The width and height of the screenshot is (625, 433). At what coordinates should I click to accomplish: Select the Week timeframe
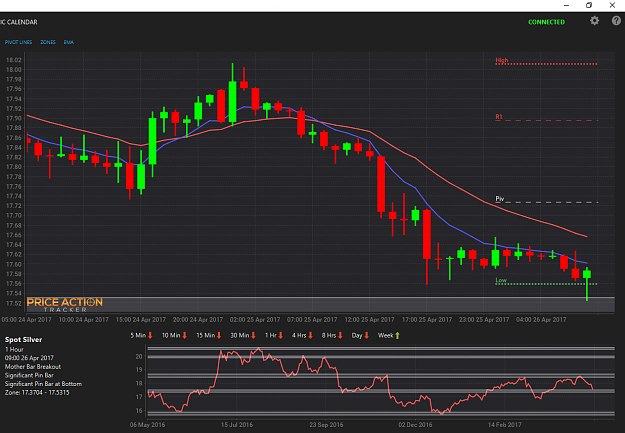(x=385, y=335)
